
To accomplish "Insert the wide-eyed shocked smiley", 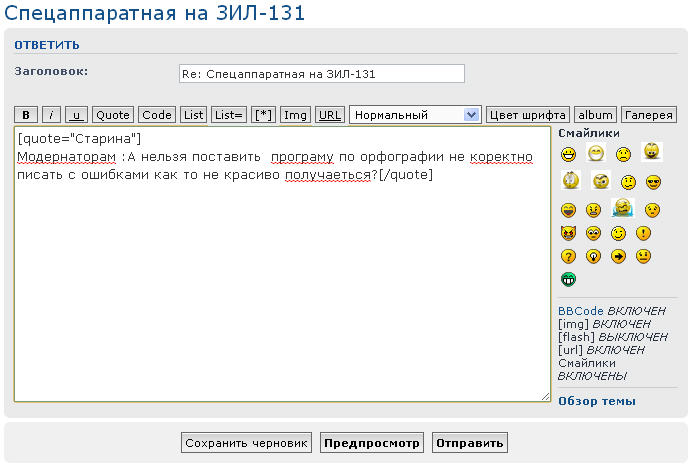I will (x=593, y=233).
